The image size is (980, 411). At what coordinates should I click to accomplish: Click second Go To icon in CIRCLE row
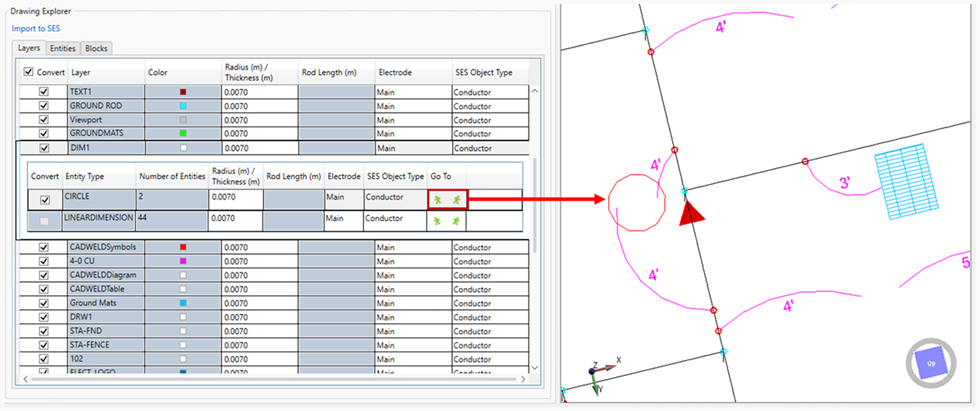456,200
